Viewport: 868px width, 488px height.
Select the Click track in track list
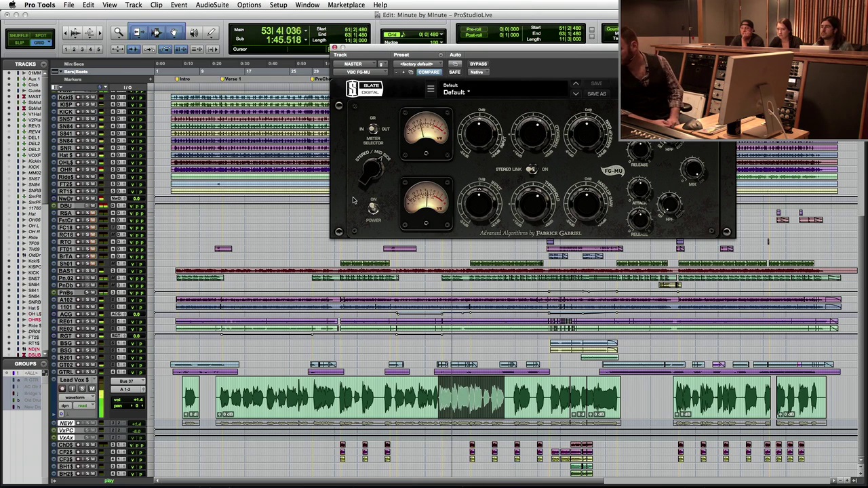(x=33, y=85)
